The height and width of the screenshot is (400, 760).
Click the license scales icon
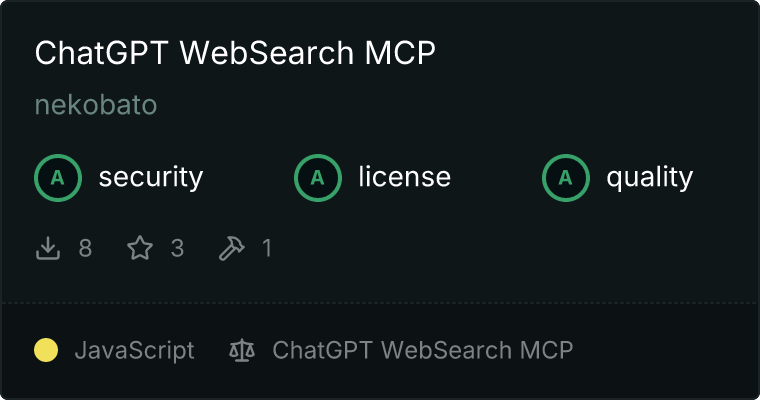click(x=242, y=350)
